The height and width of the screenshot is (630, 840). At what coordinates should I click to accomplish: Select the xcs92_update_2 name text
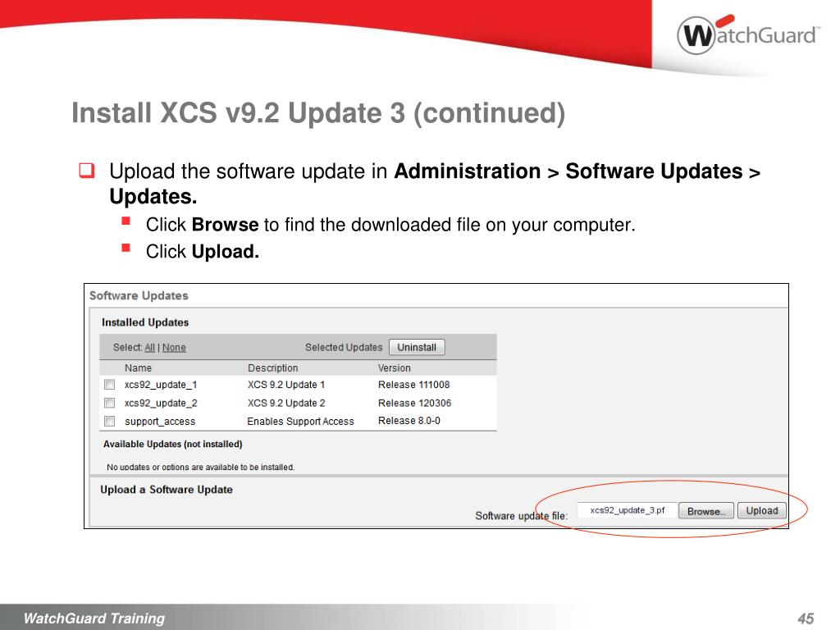[x=161, y=403]
